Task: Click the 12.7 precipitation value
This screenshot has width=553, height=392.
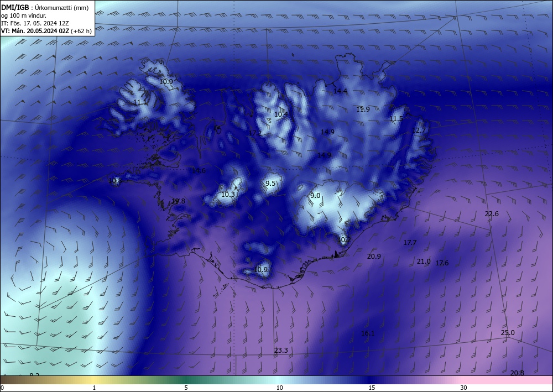Action: 419,130
